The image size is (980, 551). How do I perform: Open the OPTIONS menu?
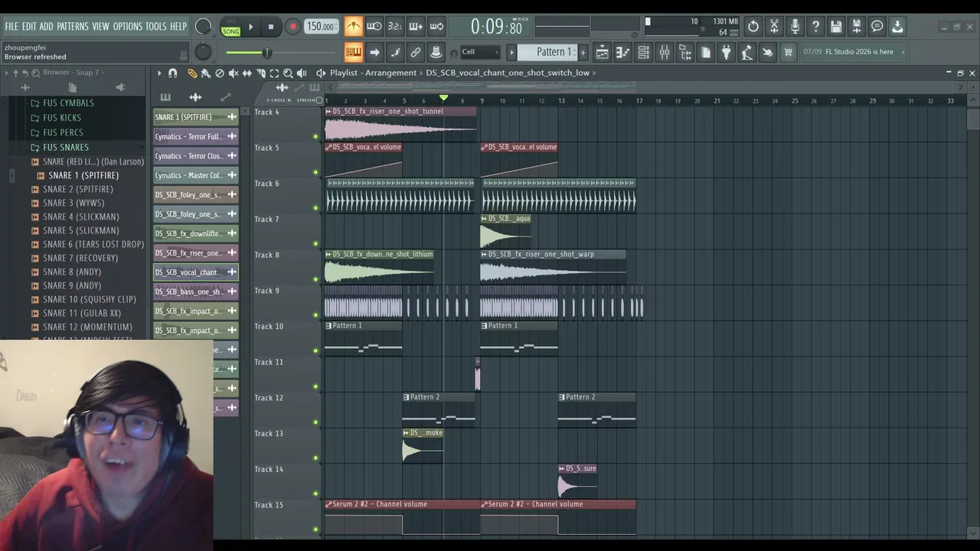(x=128, y=26)
